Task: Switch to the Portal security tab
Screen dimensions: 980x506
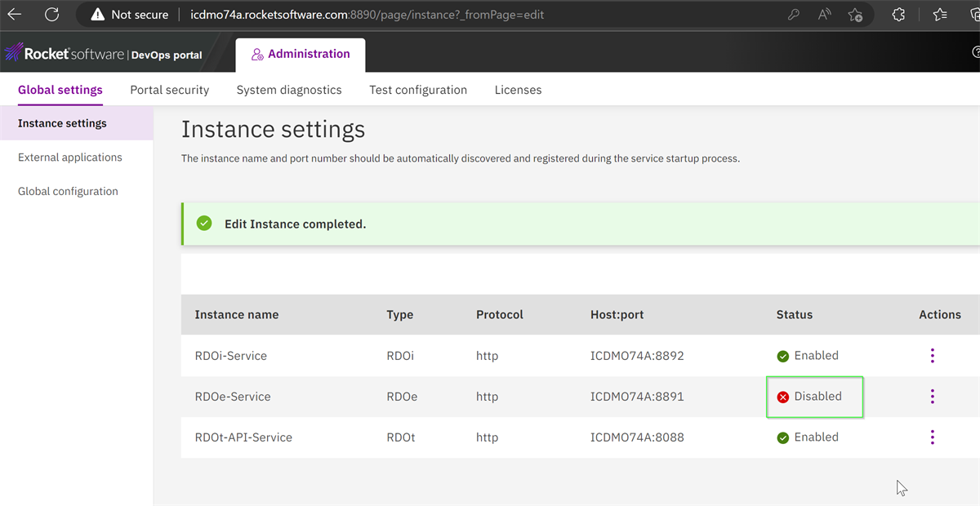Action: [x=169, y=90]
